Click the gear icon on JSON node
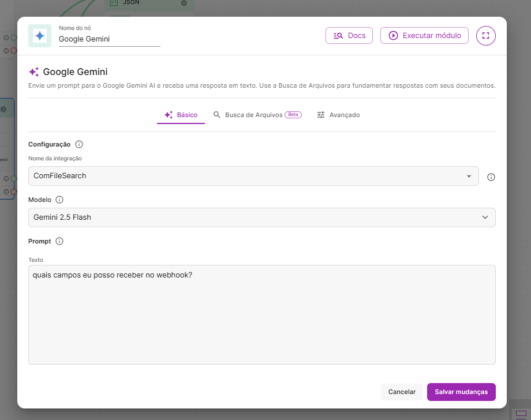The height and width of the screenshot is (420, 531). pos(184,3)
